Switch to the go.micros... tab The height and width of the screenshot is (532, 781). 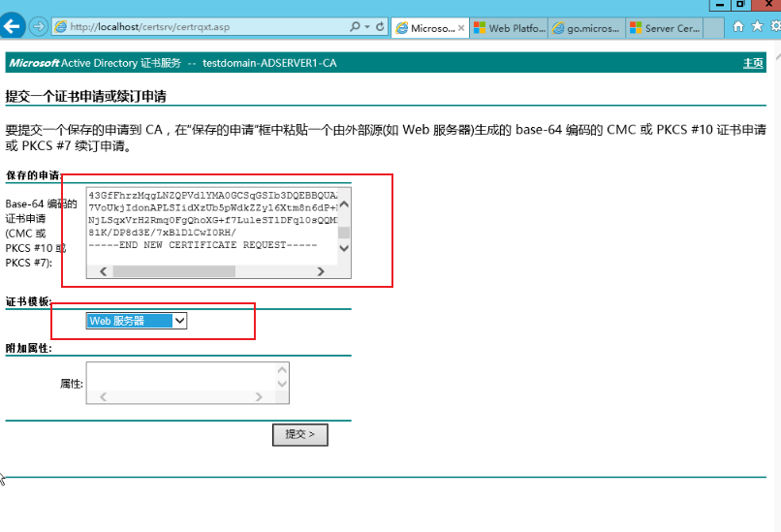(x=587, y=28)
